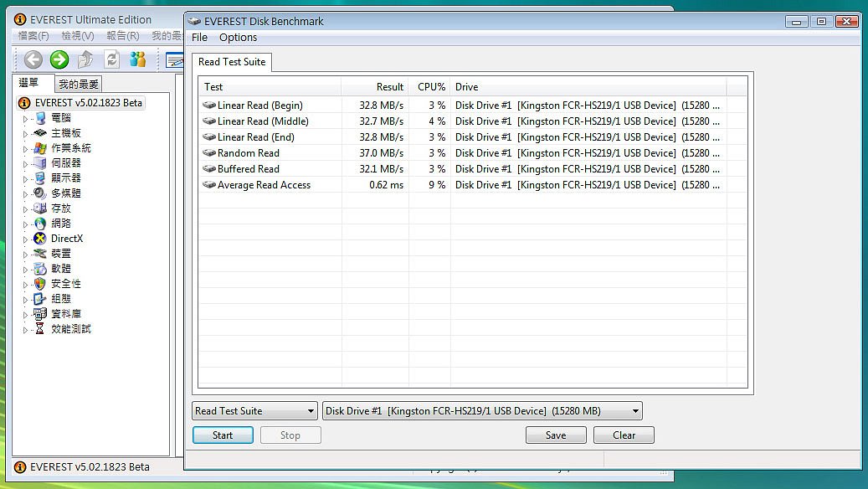Open the File menu in Disk Benchmark
The image size is (868, 489).
point(199,37)
